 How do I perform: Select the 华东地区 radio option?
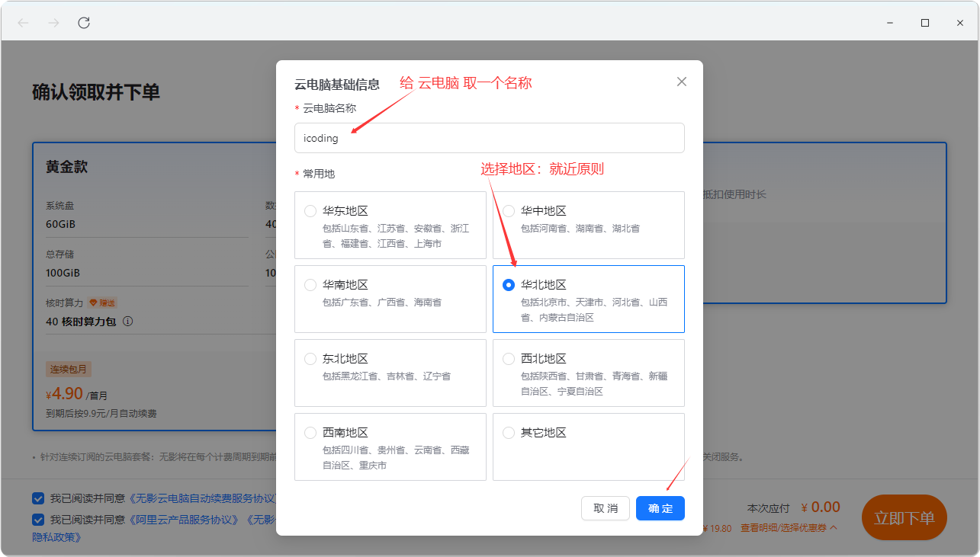click(x=310, y=211)
